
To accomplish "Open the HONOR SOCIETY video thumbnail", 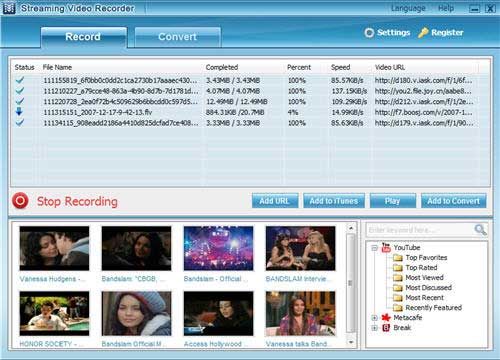I will (54, 313).
